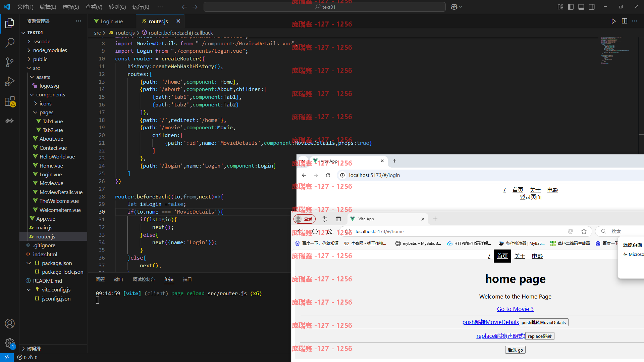The image size is (644, 362).
Task: Open Edge tab actions menu icon
Action: 338,219
